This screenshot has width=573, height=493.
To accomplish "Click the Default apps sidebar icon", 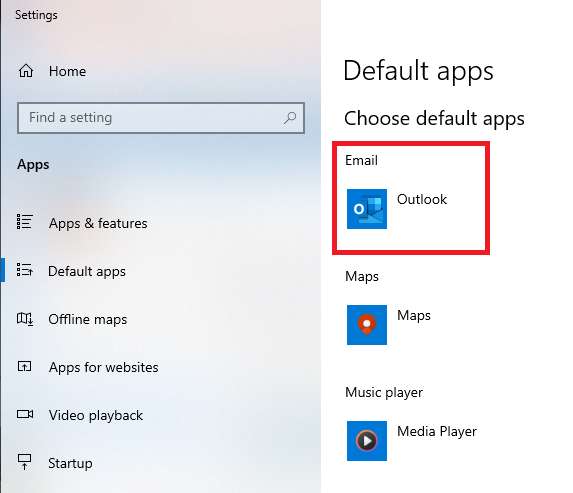I will tap(25, 270).
